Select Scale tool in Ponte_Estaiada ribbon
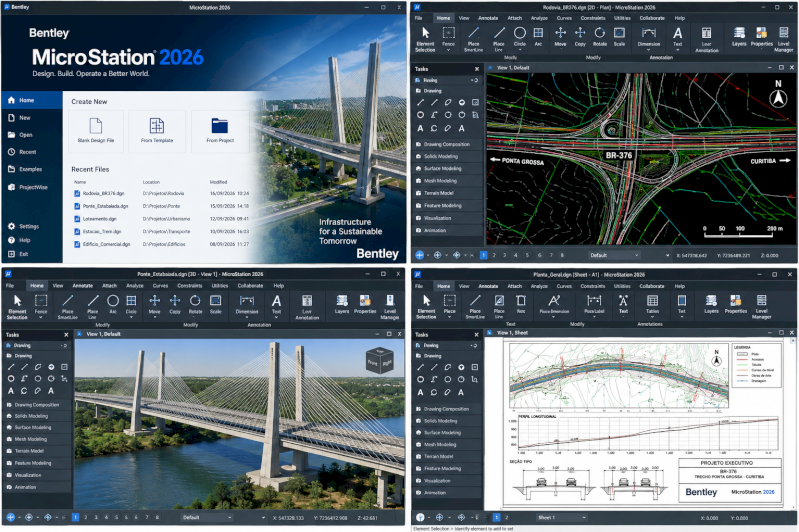Viewport: 799px width, 532px height. pos(216,305)
